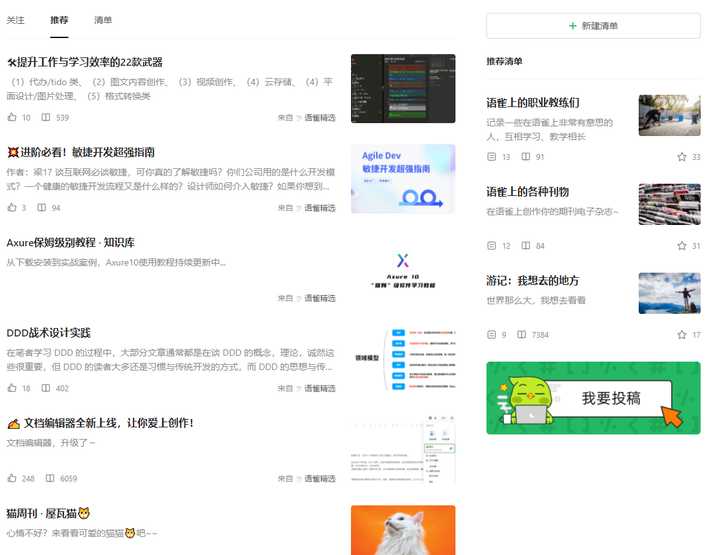Open 语雀精选 source on 文档编辑器 row
Image resolution: width=720 pixels, height=555 pixels.
(x=320, y=478)
